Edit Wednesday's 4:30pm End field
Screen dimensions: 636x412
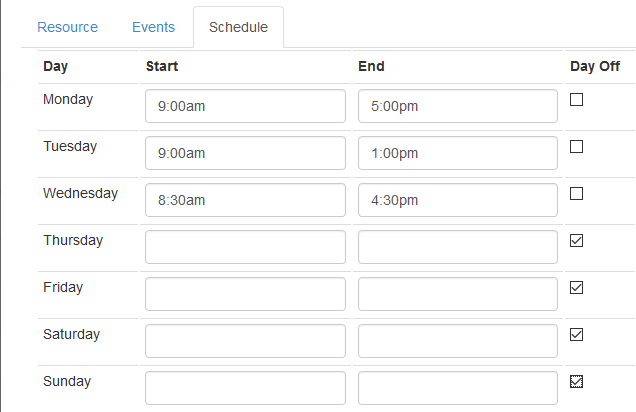457,200
